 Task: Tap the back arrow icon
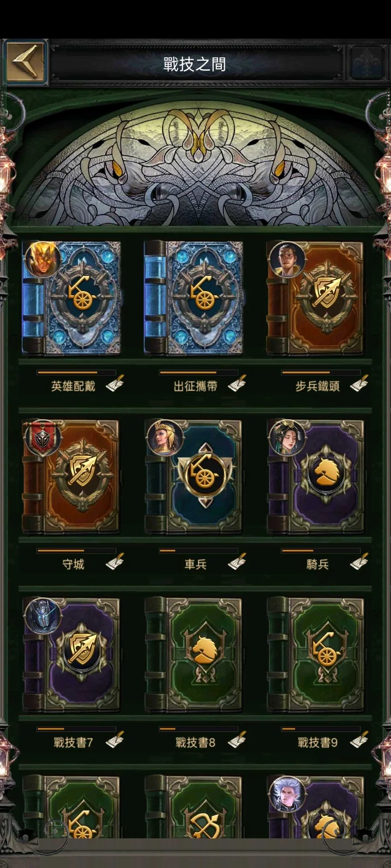26,62
